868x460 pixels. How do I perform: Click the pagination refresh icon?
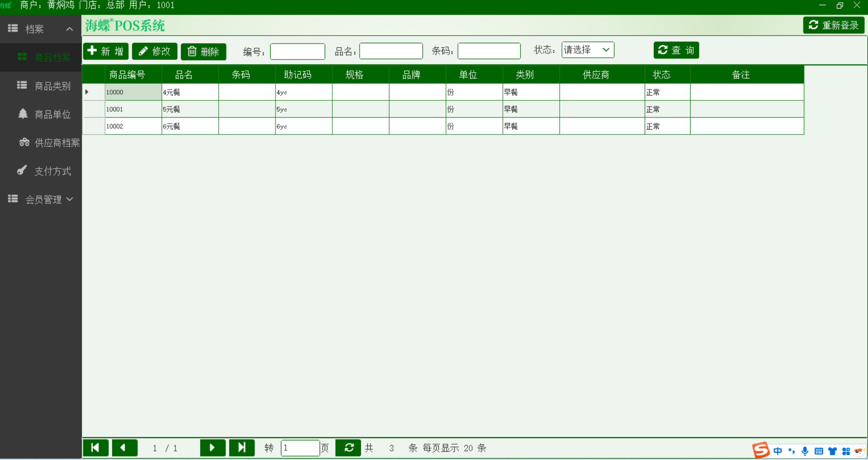click(x=348, y=448)
